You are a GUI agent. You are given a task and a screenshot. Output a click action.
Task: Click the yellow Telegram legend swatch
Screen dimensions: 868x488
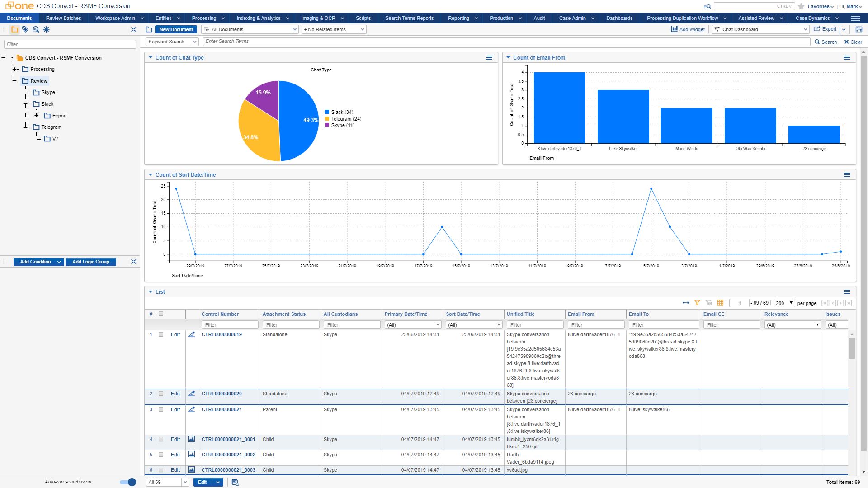pyautogui.click(x=327, y=119)
